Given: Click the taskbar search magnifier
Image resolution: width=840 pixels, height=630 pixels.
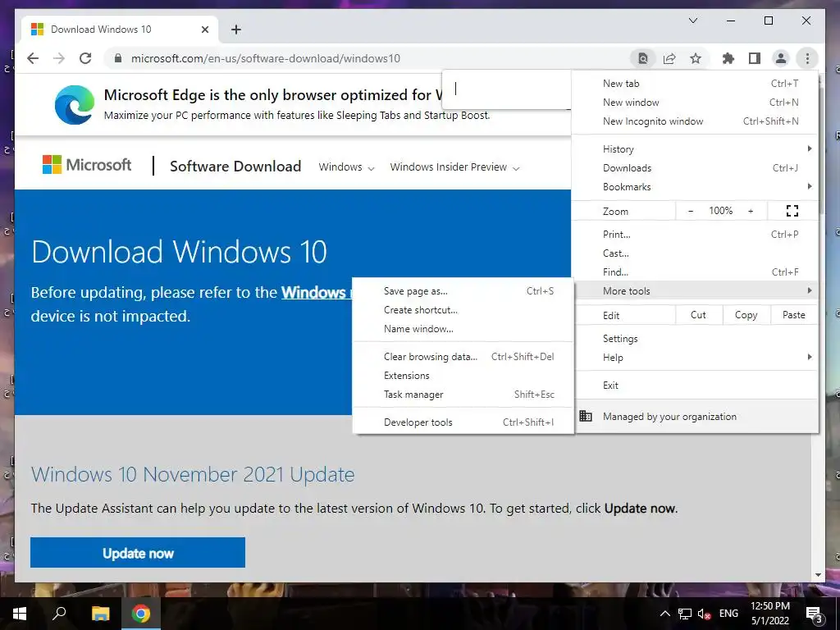Looking at the screenshot, I should [x=59, y=614].
